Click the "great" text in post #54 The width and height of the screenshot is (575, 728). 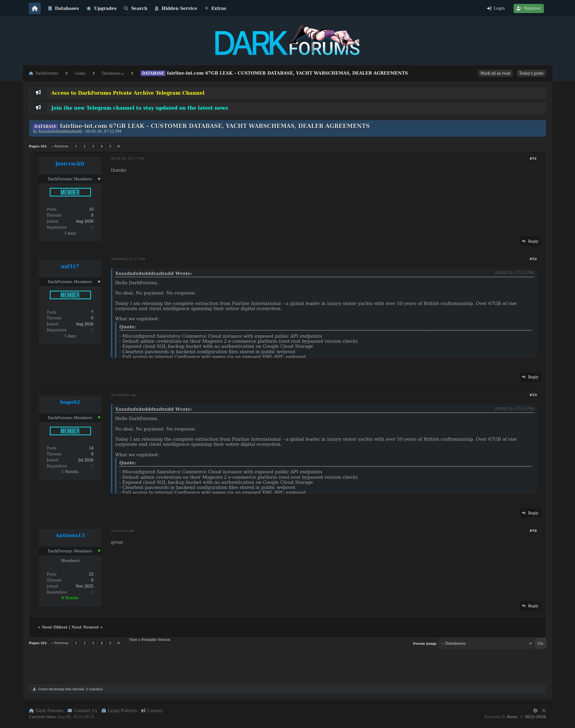(117, 542)
